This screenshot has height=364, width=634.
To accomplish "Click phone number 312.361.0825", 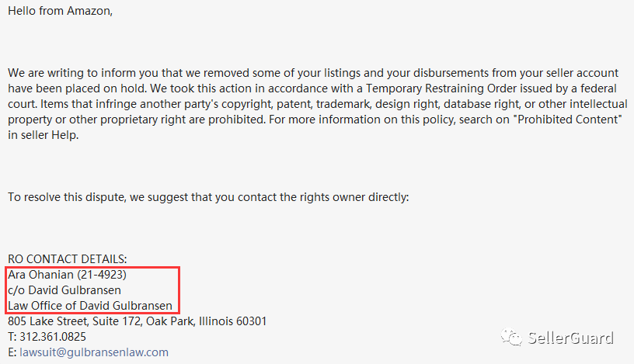I will [52, 337].
